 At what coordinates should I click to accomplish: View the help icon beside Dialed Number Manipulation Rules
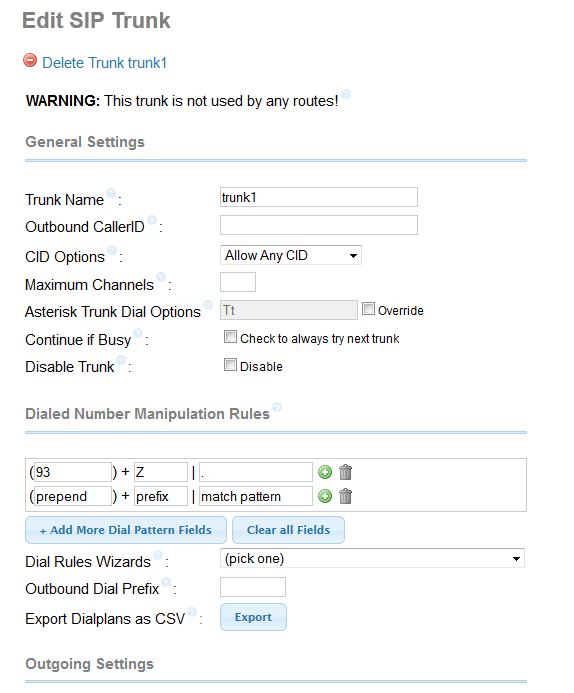click(277, 407)
